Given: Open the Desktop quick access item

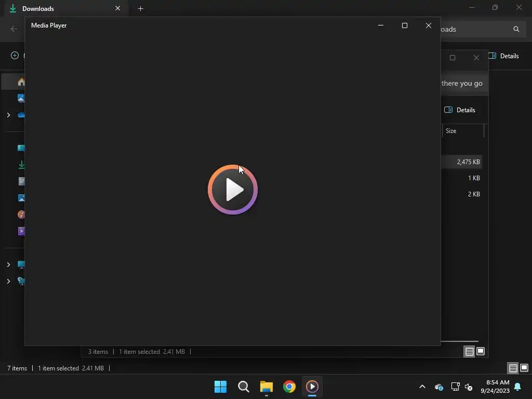Looking at the screenshot, I should 21,148.
